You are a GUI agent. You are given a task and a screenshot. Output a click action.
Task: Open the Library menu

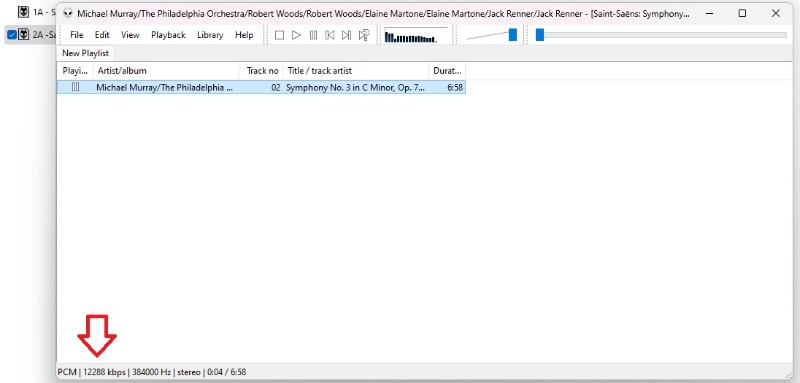(210, 35)
